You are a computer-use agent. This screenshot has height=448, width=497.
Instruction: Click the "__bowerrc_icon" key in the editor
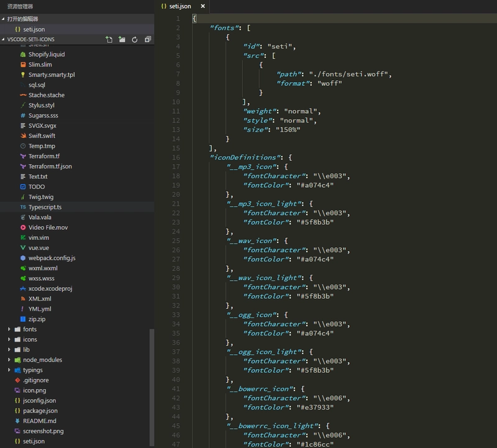[x=260, y=389]
